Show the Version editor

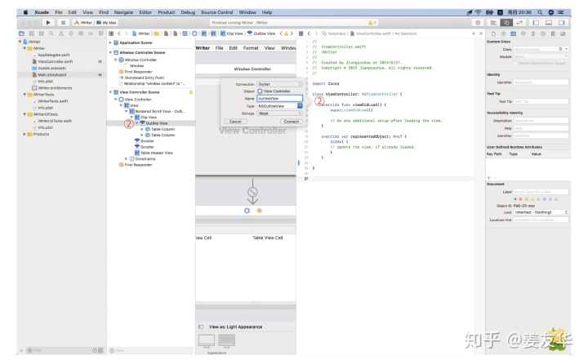pos(519,23)
